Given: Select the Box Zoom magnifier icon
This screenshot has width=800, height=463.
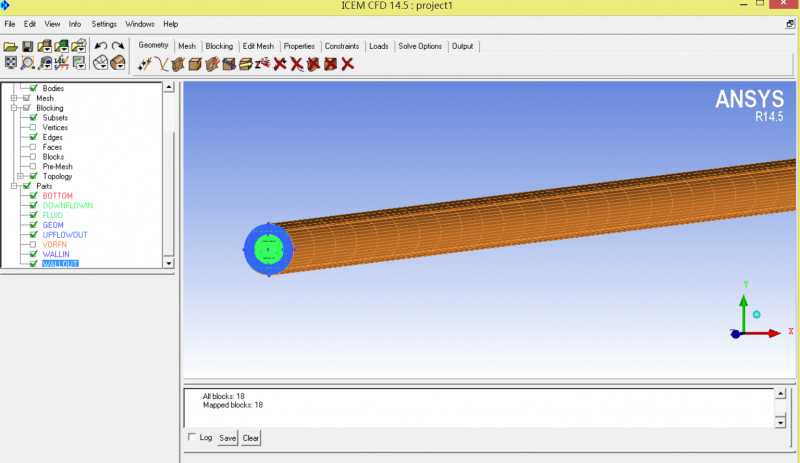Looking at the screenshot, I should tap(28, 63).
